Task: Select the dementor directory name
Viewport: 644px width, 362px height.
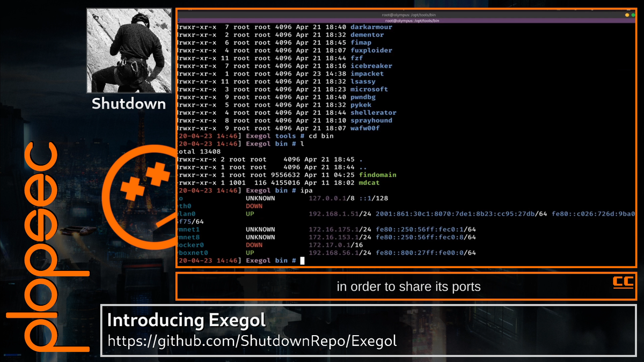Action: (x=367, y=35)
